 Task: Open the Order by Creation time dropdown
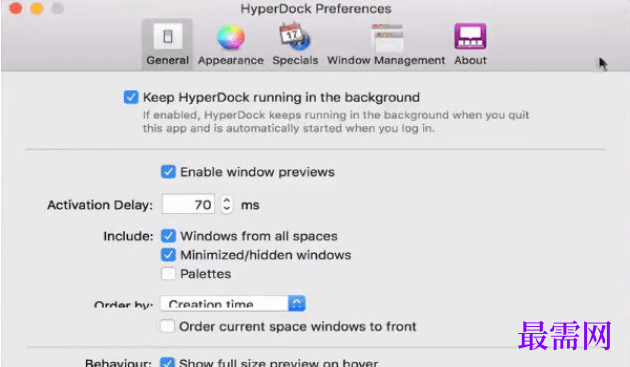coord(233,303)
